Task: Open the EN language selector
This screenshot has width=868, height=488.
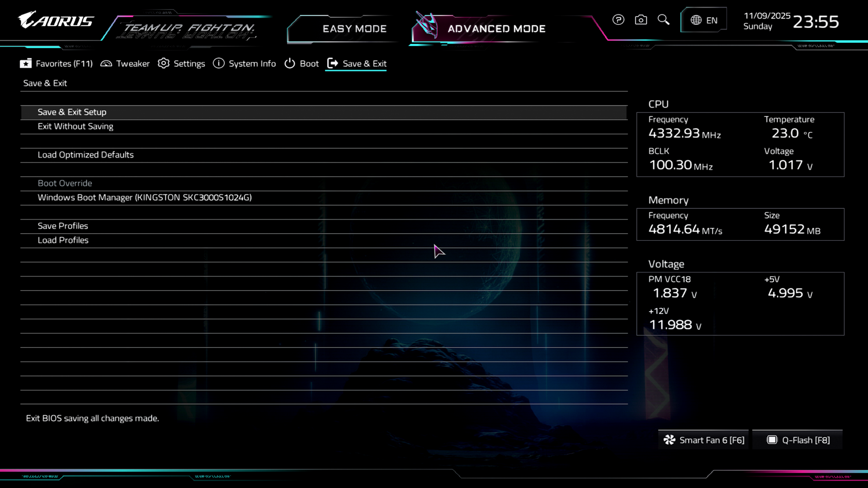Action: [703, 20]
